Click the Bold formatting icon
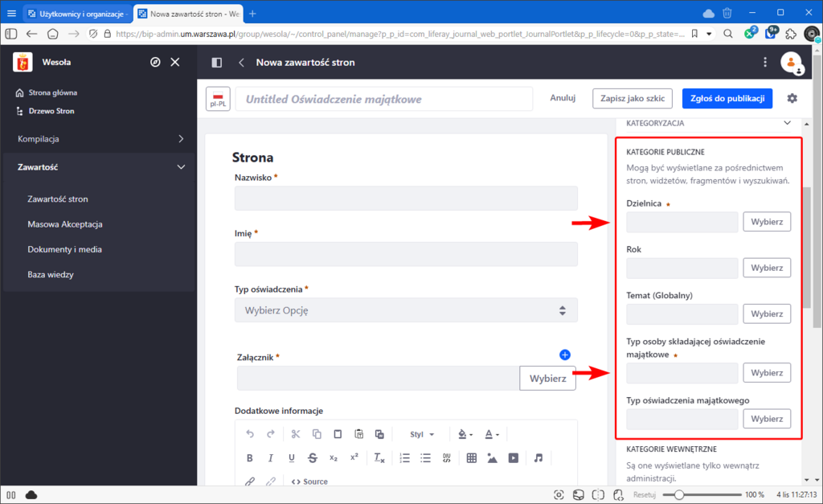Screen dimensions: 823x504 tap(249, 458)
